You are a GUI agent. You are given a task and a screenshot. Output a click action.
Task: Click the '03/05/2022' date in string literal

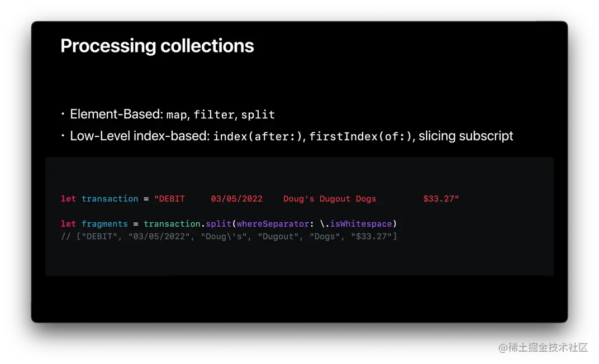[237, 199]
